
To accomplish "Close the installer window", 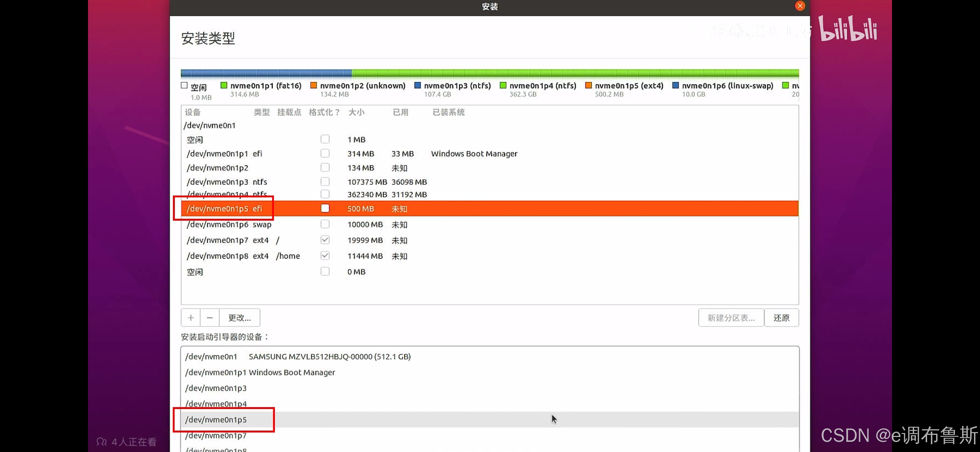I will tap(800, 6).
